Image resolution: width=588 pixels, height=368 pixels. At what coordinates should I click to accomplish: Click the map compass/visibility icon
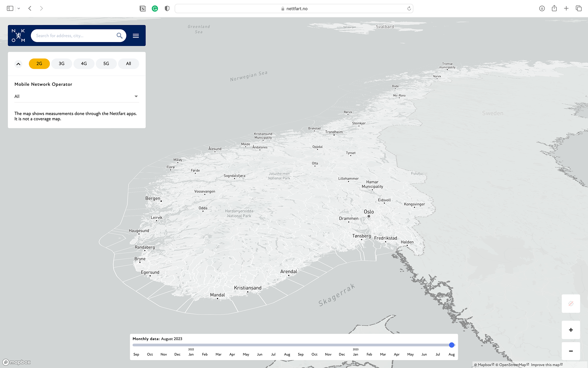[571, 304]
